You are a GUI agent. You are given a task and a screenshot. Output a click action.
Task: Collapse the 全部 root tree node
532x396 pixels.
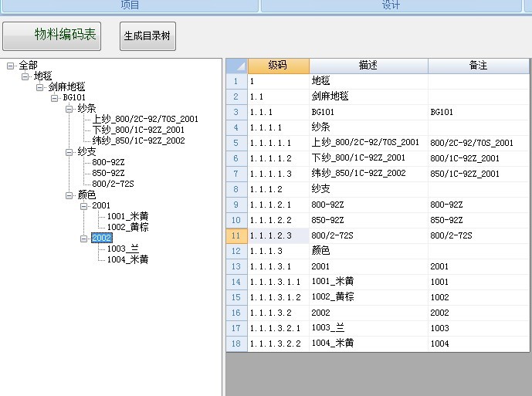click(x=10, y=66)
